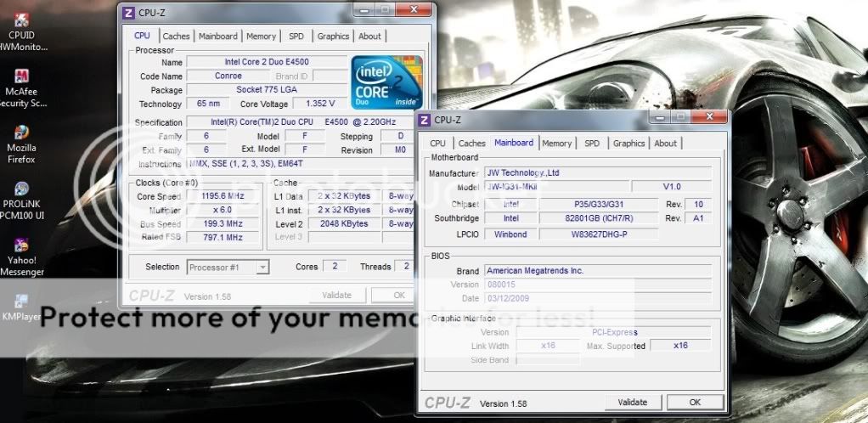Click the BIOS Brand American Megatrends Inc.
The width and height of the screenshot is (868, 423).
[598, 271]
